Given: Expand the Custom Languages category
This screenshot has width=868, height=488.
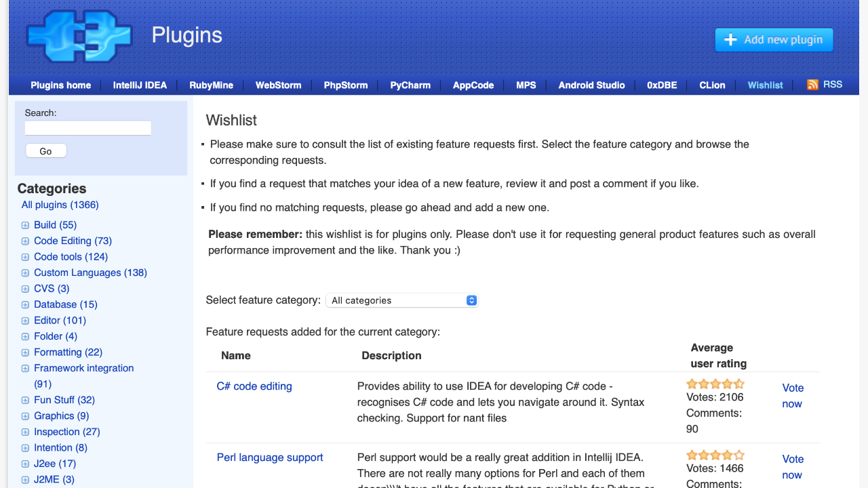Looking at the screenshot, I should [25, 273].
